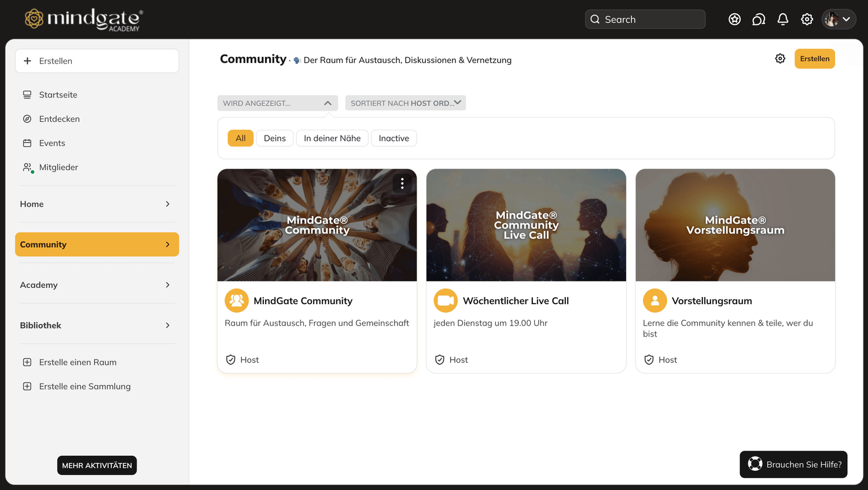This screenshot has height=490, width=868.
Task: Open the notifications bell
Action: tap(783, 20)
